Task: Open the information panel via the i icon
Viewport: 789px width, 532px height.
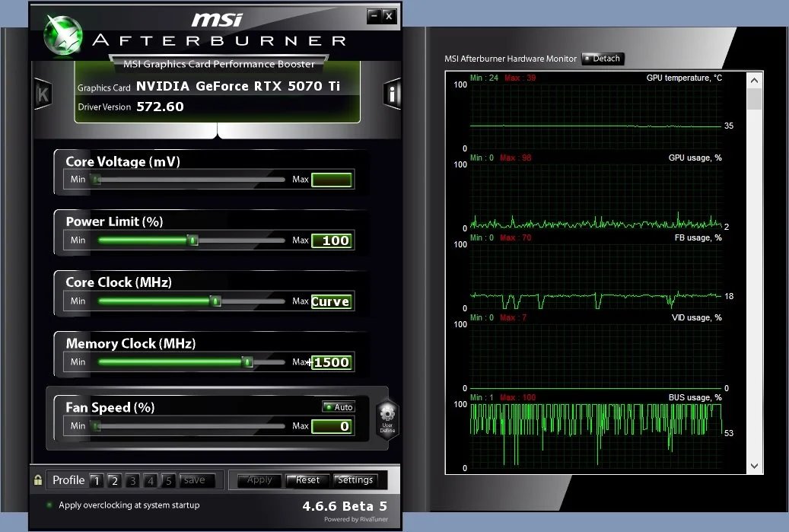Action: pos(392,94)
